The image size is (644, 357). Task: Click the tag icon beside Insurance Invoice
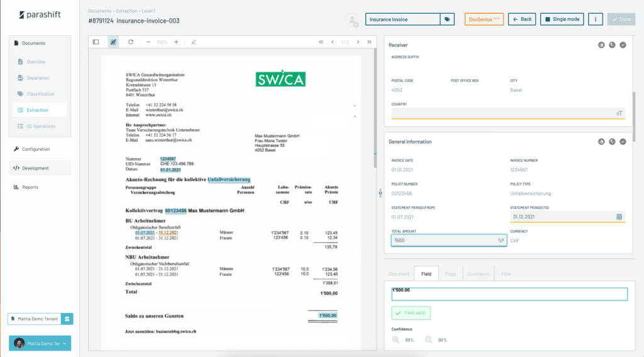(x=447, y=20)
